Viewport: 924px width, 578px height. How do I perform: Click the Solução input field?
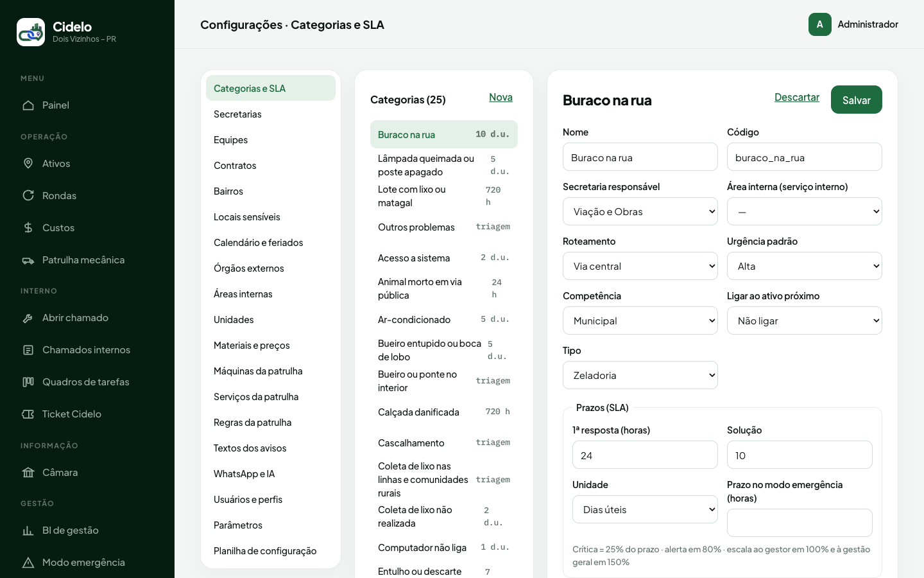[800, 455]
